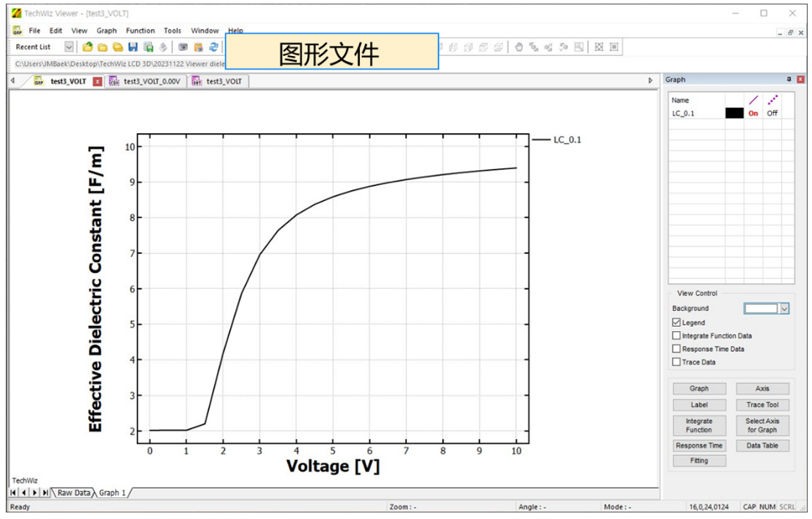The width and height of the screenshot is (812, 519).
Task: Click the black LC_0.1 color swatch
Action: (x=734, y=113)
